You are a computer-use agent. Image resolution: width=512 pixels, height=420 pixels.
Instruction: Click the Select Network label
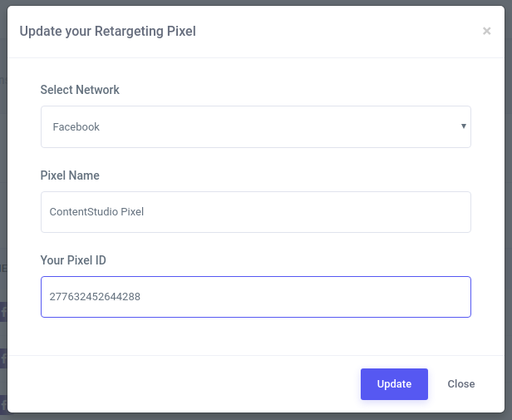[80, 90]
